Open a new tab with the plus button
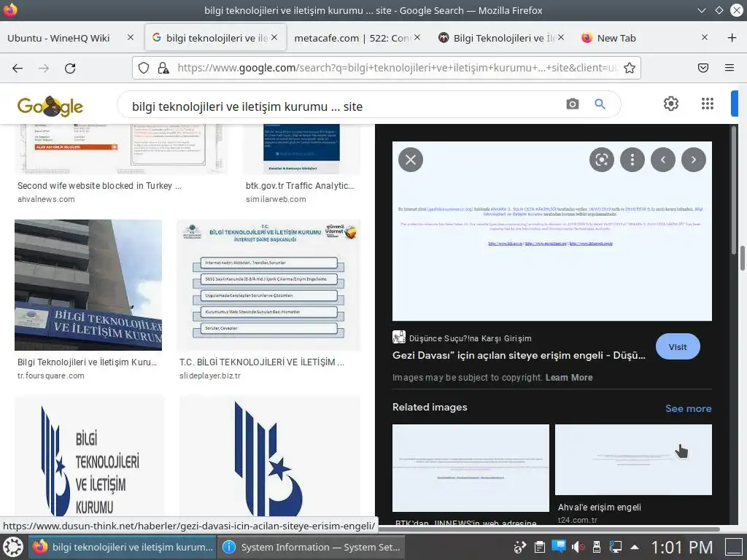747x560 pixels. coord(732,38)
